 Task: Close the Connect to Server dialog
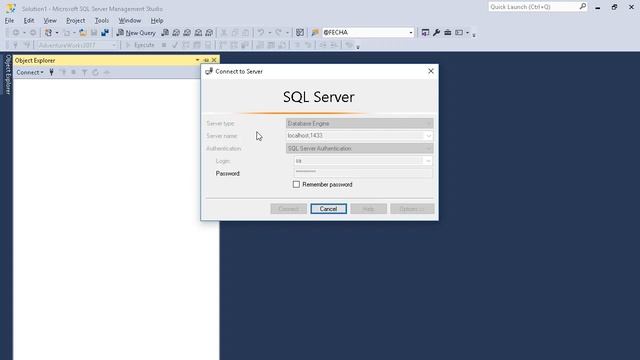click(x=431, y=71)
